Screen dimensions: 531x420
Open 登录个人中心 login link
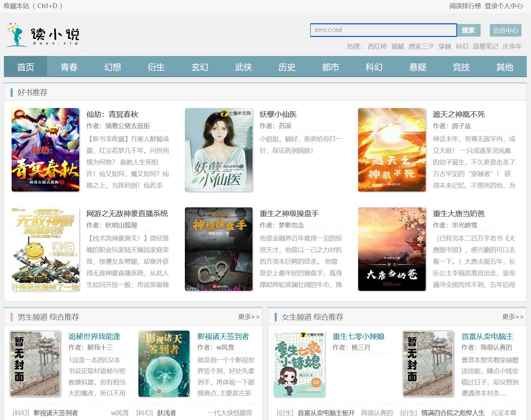(504, 6)
